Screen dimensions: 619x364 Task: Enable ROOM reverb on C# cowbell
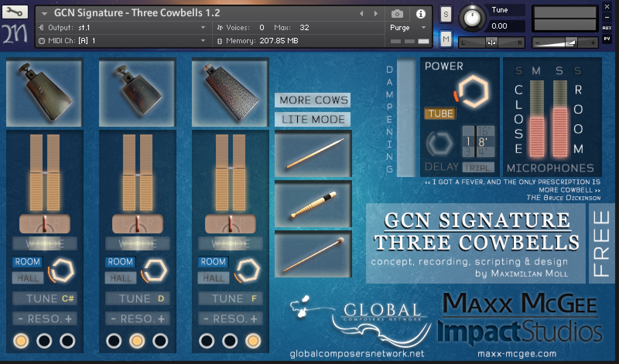[x=27, y=262]
